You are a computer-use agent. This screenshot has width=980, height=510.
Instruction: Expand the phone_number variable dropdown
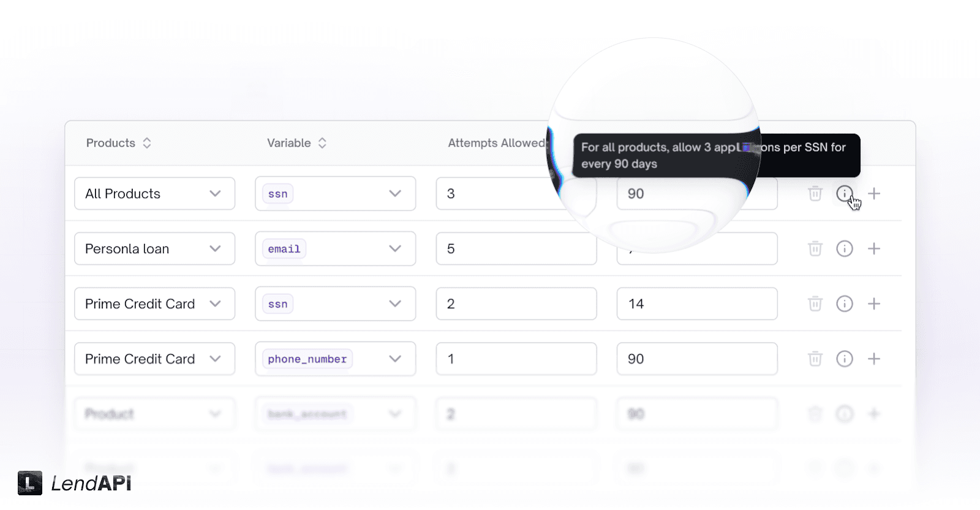tap(395, 359)
